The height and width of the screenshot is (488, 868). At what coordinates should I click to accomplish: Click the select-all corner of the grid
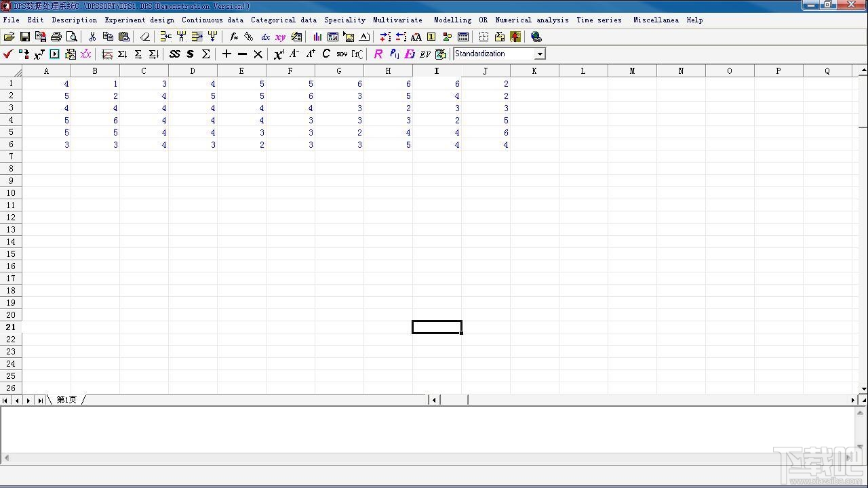11,70
